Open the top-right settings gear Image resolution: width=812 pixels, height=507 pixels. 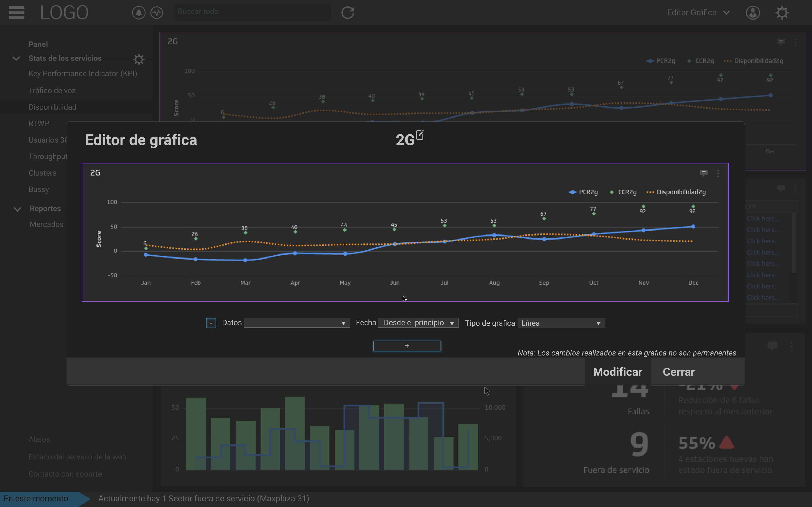782,13
